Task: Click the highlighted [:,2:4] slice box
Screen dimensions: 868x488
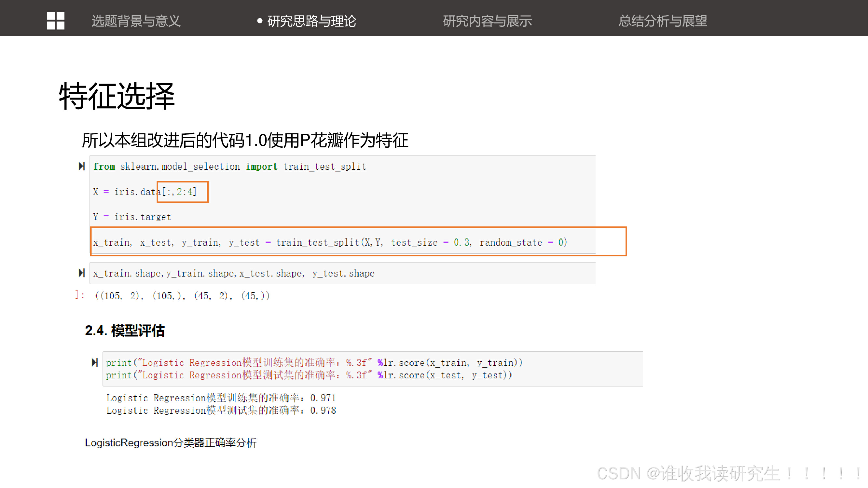Action: (183, 192)
